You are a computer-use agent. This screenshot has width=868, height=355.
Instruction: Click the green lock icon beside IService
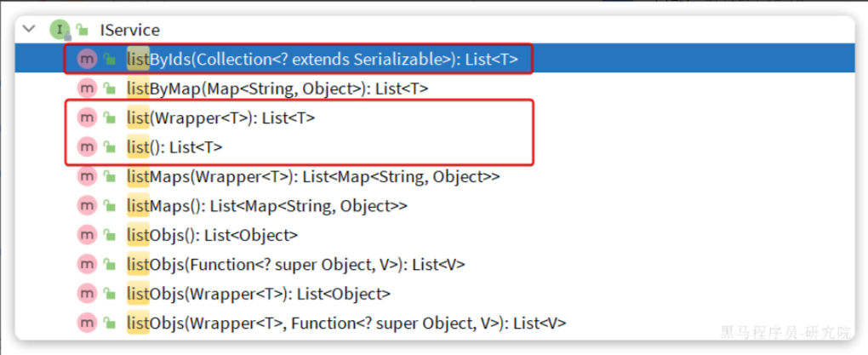pyautogui.click(x=82, y=30)
